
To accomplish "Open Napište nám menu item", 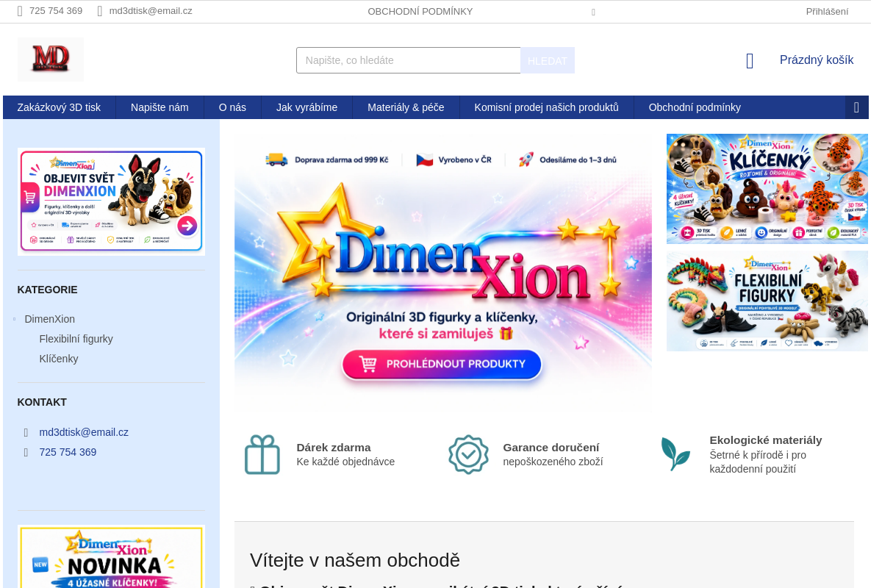I will coord(159,107).
